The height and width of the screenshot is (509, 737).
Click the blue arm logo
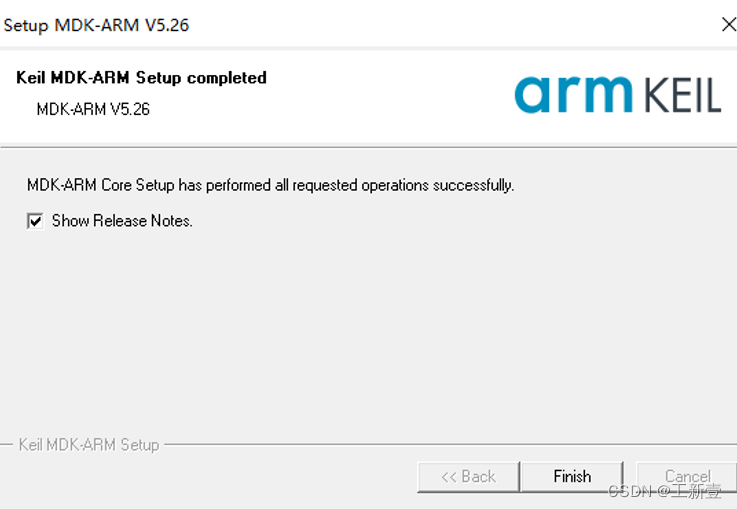pyautogui.click(x=573, y=94)
